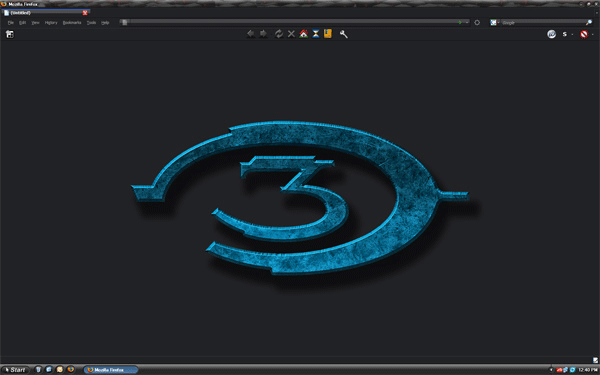Image resolution: width=600 pixels, height=375 pixels.
Task: Open the File menu
Action: 11,23
